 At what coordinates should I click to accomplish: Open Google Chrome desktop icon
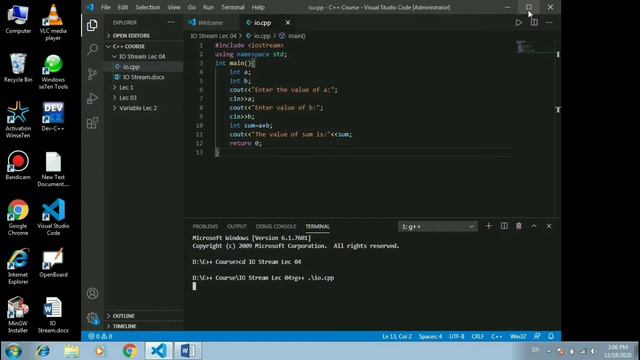[18, 217]
